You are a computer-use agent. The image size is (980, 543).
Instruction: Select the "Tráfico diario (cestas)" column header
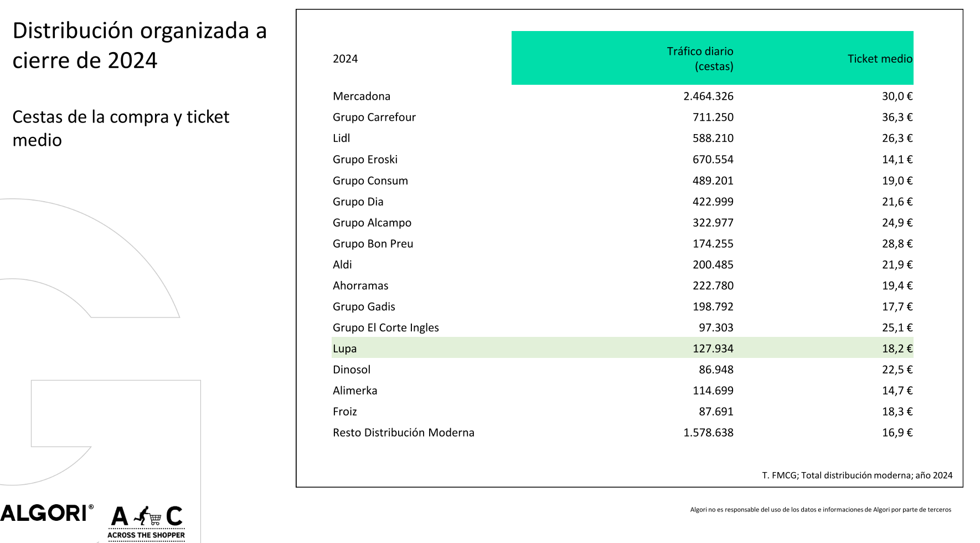point(700,59)
